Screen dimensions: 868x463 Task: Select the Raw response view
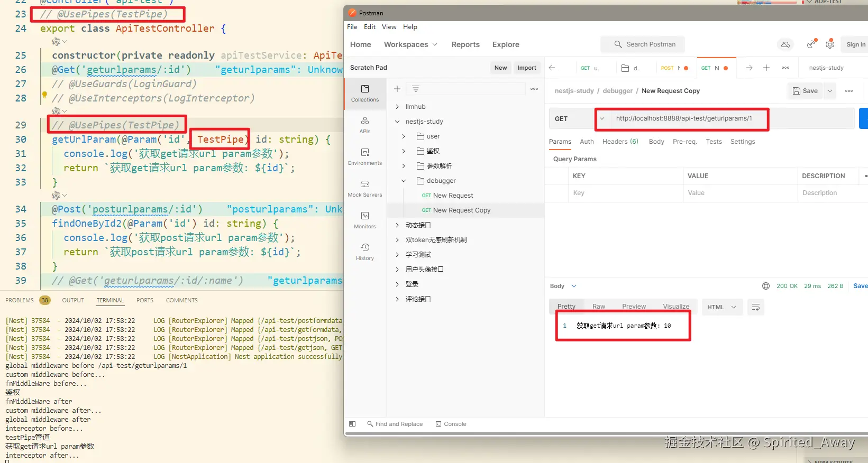coord(599,307)
